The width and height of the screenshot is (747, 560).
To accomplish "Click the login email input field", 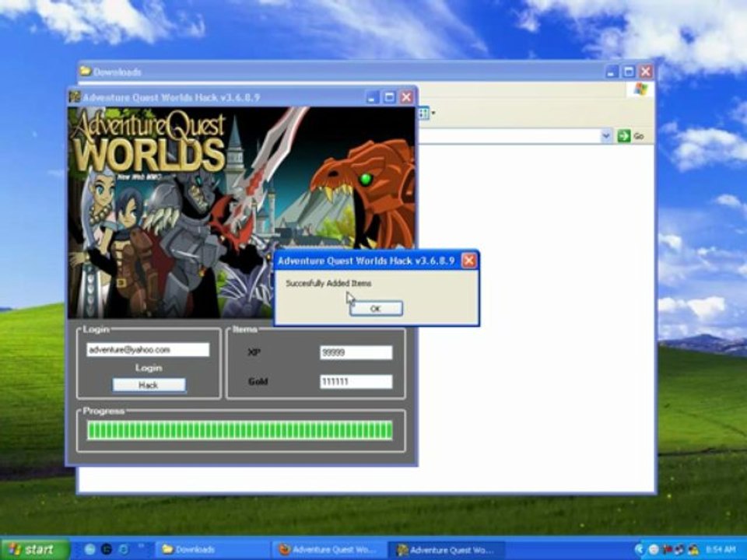I will point(148,349).
